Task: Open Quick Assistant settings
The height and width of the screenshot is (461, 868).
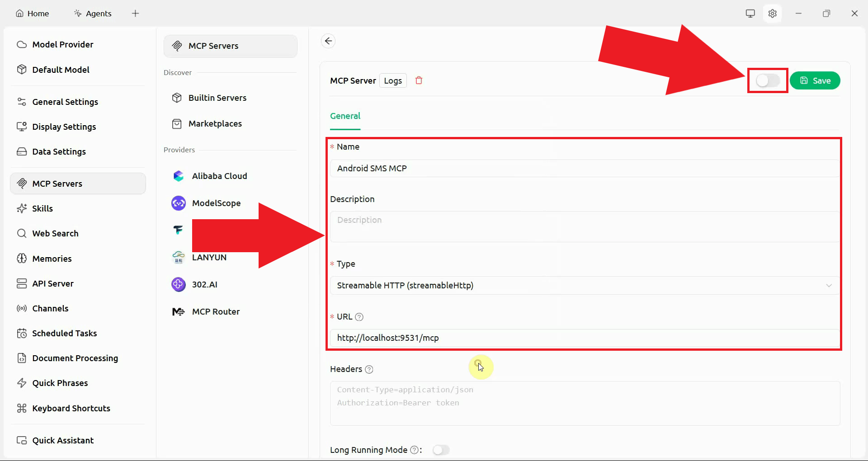Action: (x=78, y=440)
